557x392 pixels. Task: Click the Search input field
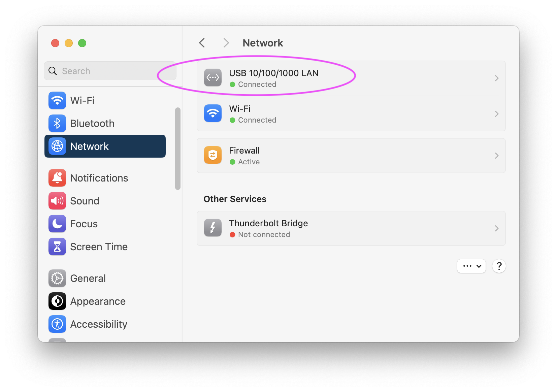point(110,71)
